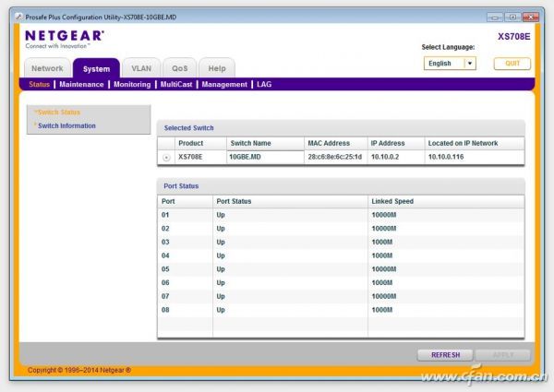554x392 pixels.
Task: Click the 10.10.0.116 network cell
Action: pos(475,157)
